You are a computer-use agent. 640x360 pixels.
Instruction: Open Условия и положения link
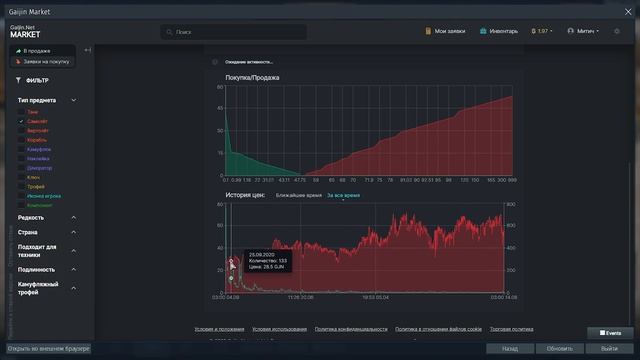coord(219,329)
